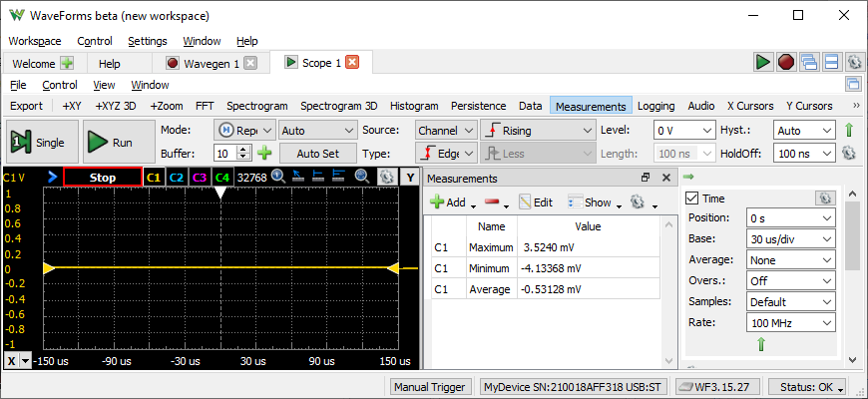Image resolution: width=868 pixels, height=399 pixels.
Task: Click the second magnifier zoom icon above plot
Action: coord(362,177)
